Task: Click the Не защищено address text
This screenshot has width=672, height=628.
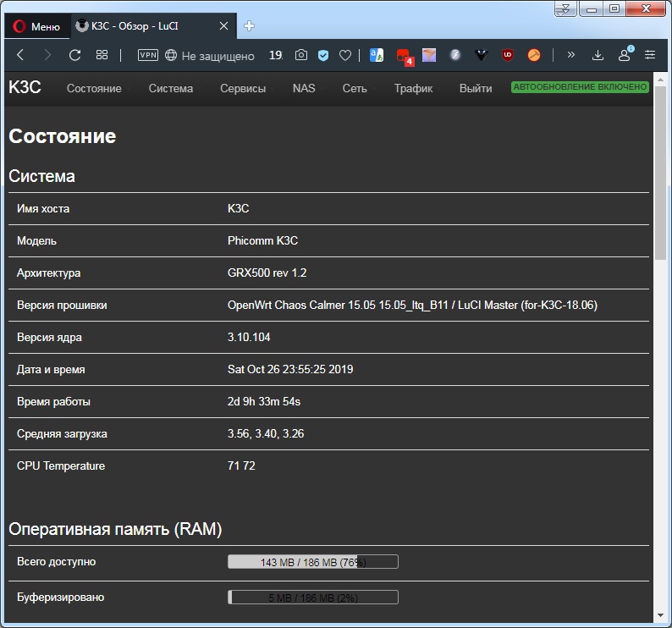Action: [218, 56]
